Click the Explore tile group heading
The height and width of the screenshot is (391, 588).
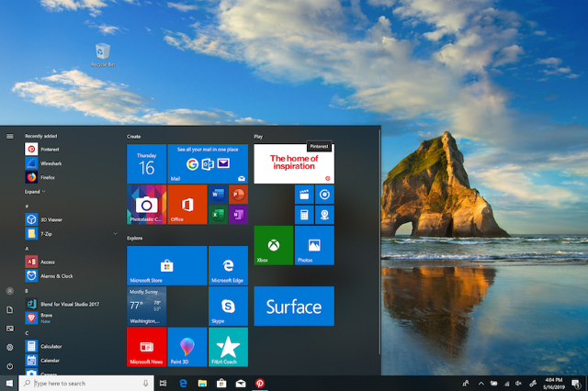(135, 239)
